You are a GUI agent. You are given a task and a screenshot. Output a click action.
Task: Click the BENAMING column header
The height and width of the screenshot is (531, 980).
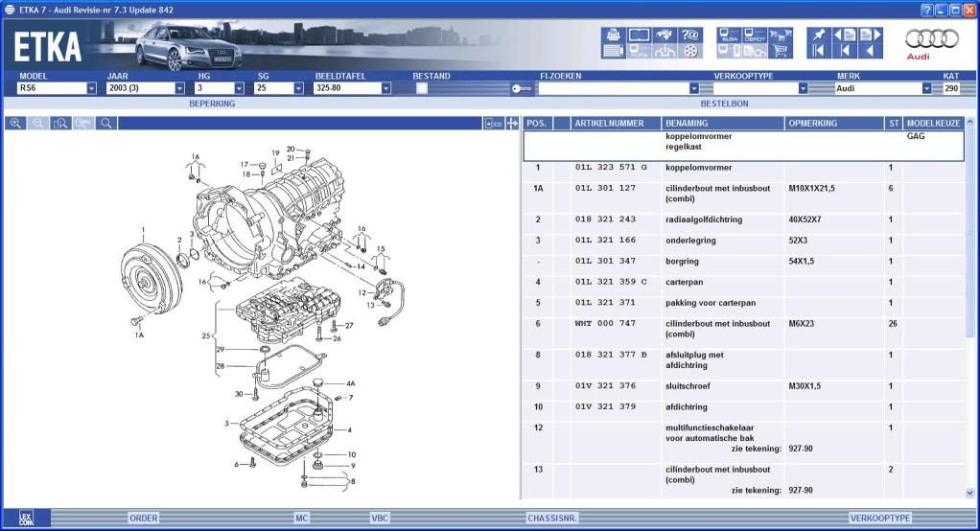coord(722,123)
